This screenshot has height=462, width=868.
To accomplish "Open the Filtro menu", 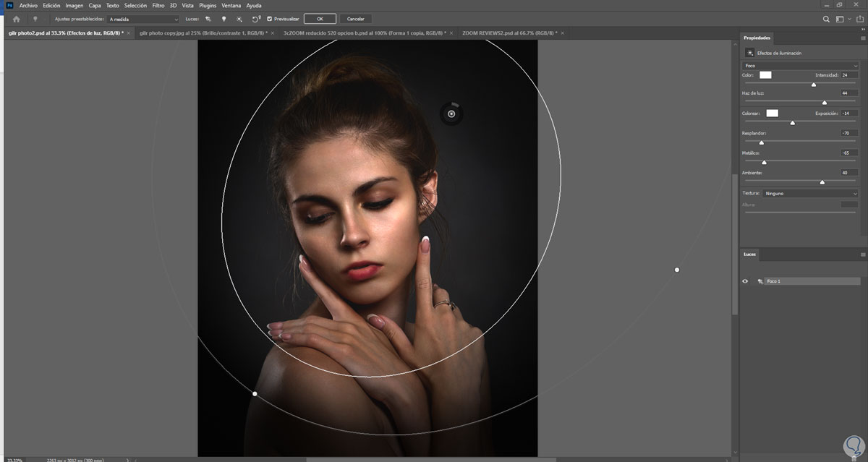I will coord(158,5).
